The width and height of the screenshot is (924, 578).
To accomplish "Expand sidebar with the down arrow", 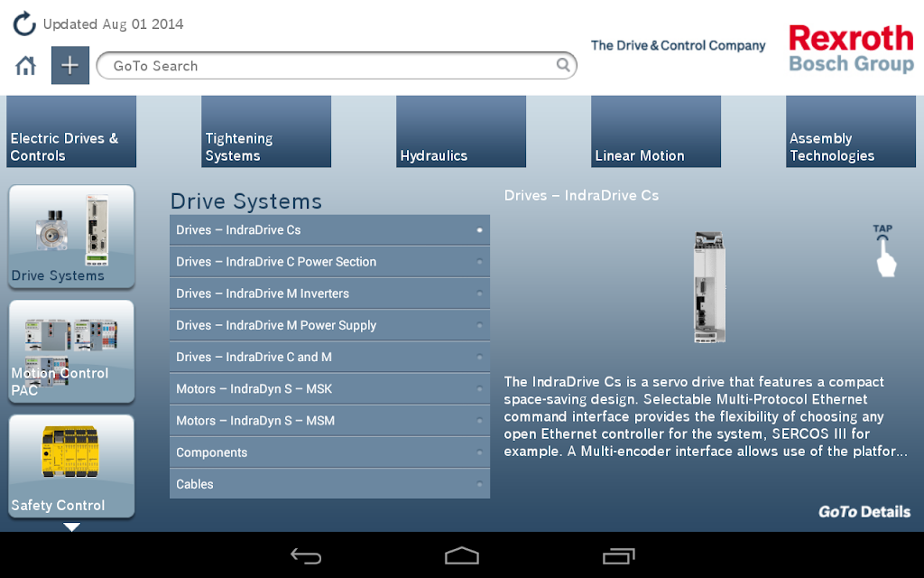I will pos(71,527).
